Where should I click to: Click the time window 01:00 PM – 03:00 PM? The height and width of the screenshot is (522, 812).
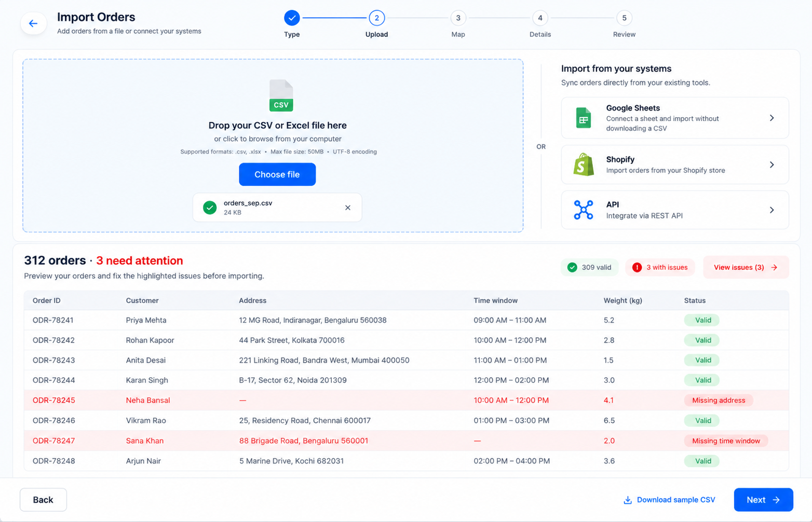tap(511, 420)
